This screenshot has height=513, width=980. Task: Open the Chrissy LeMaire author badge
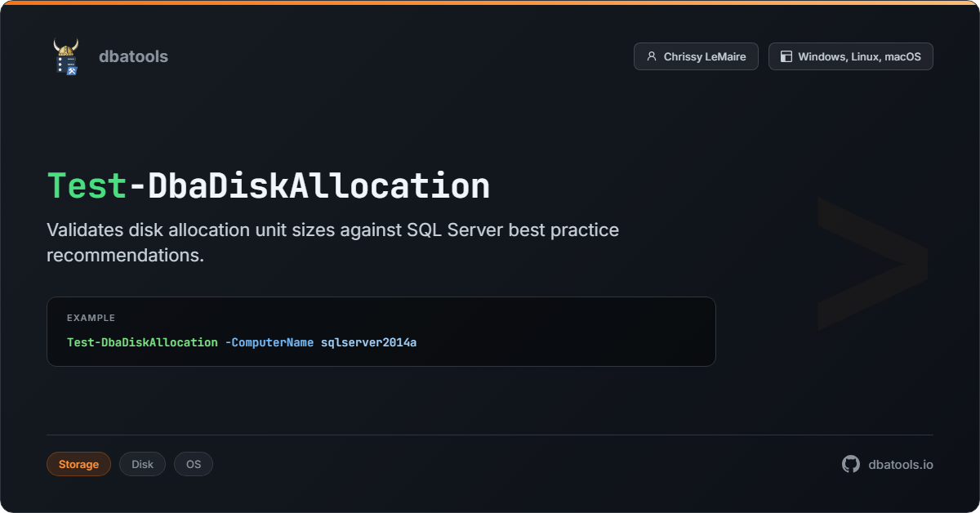coord(696,56)
